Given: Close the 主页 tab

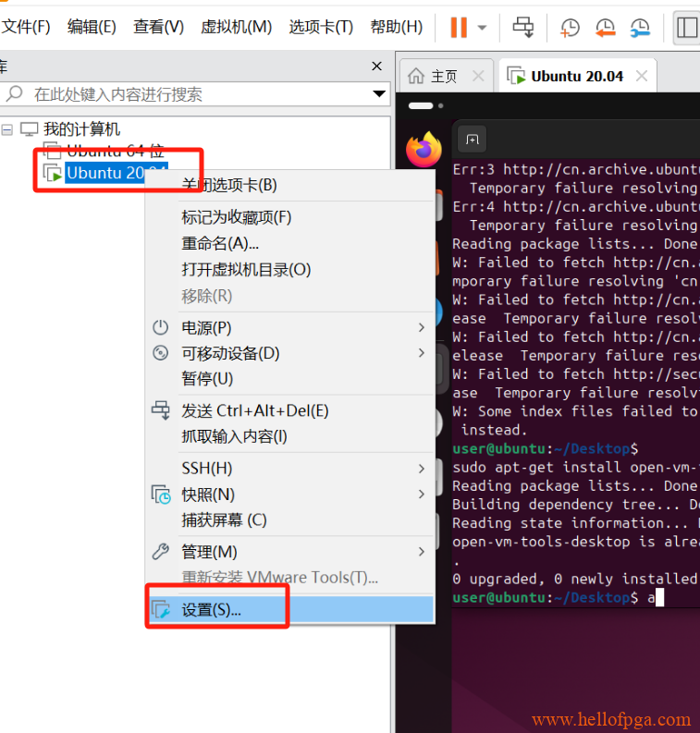Looking at the screenshot, I should [x=478, y=76].
